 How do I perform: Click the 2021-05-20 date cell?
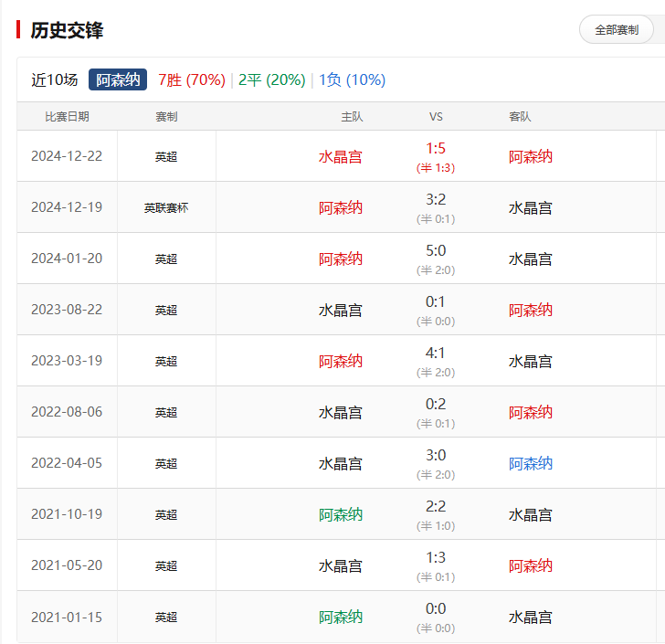67,565
